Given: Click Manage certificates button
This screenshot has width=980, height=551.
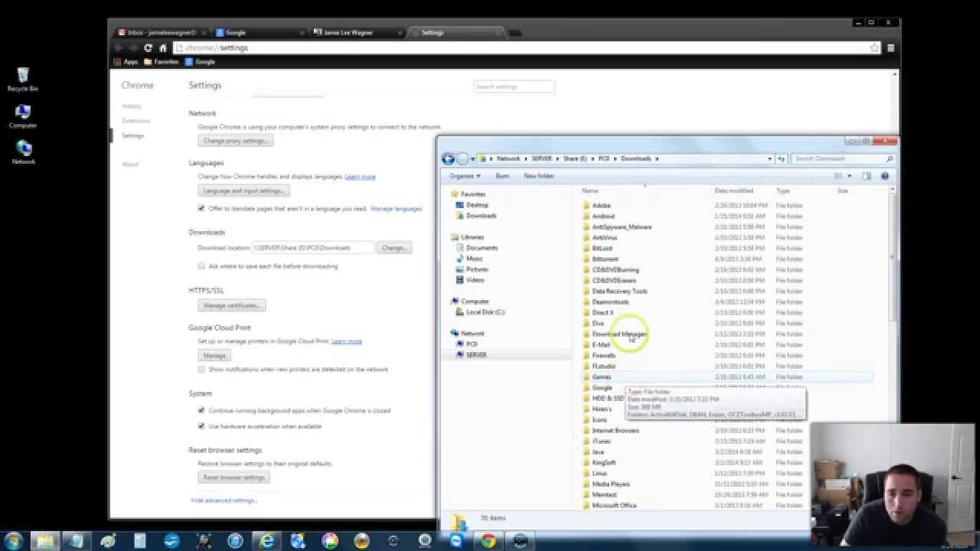Looking at the screenshot, I should 231,305.
